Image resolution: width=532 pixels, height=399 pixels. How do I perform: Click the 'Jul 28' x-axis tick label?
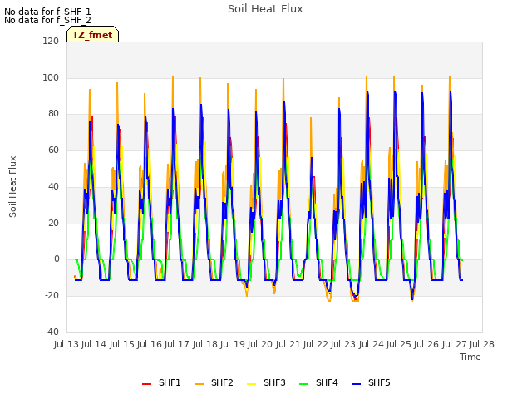(x=482, y=344)
